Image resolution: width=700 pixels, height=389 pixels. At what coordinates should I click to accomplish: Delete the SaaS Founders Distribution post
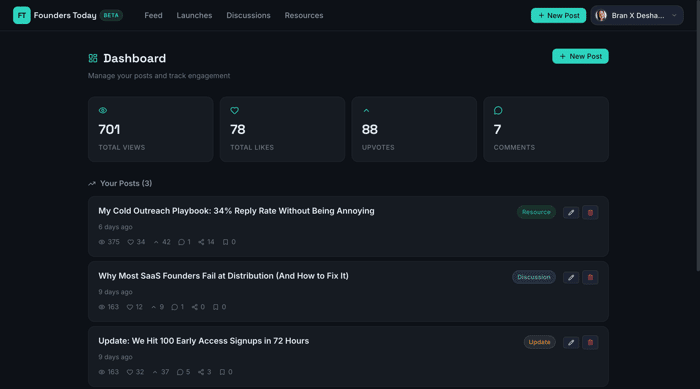click(x=590, y=277)
